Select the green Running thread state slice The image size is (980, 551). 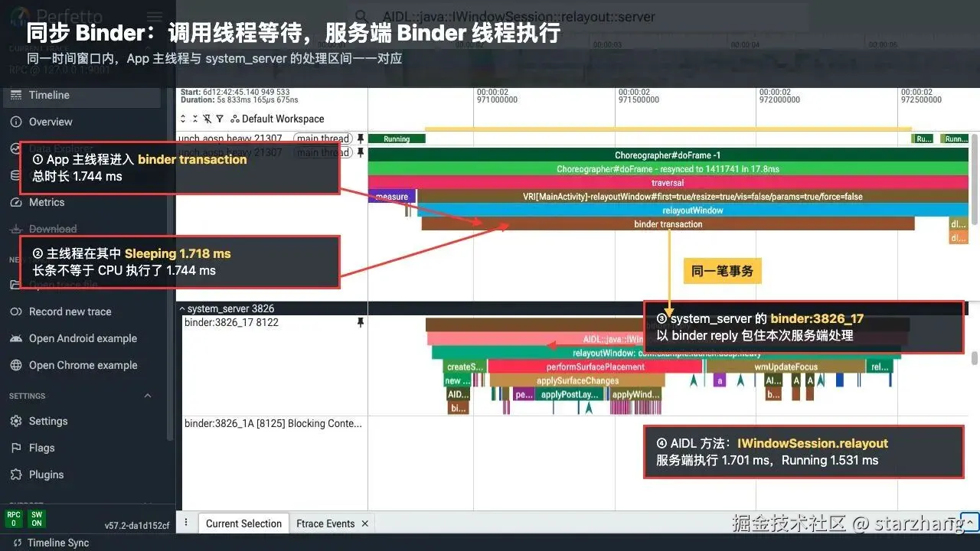397,139
